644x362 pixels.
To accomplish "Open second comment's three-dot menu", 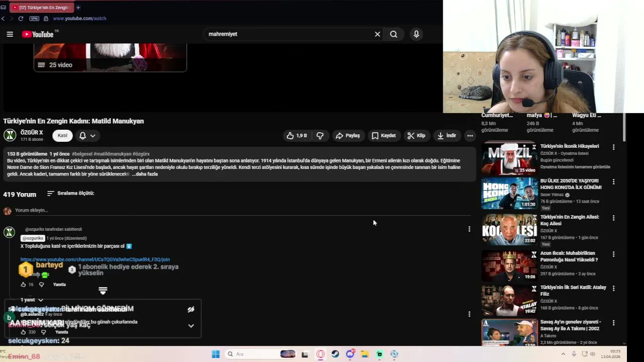I will pyautogui.click(x=469, y=314).
